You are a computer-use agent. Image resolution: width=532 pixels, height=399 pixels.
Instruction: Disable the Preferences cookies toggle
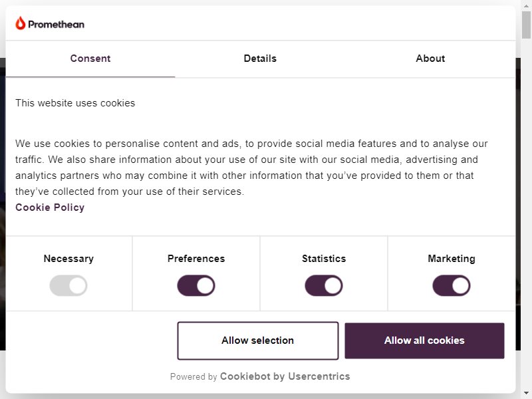(x=196, y=285)
